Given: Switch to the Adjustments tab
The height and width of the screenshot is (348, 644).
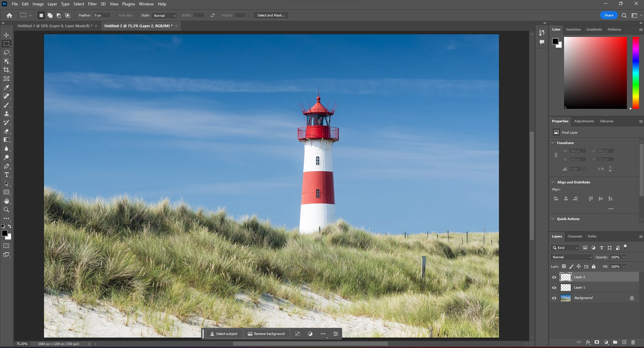Looking at the screenshot, I should point(584,121).
